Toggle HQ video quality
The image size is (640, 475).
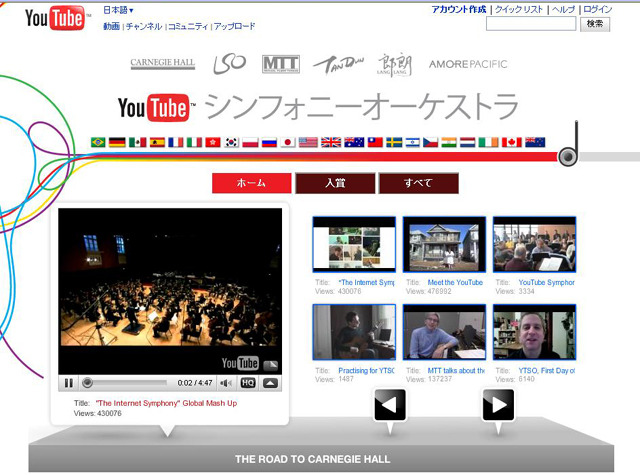pyautogui.click(x=248, y=383)
